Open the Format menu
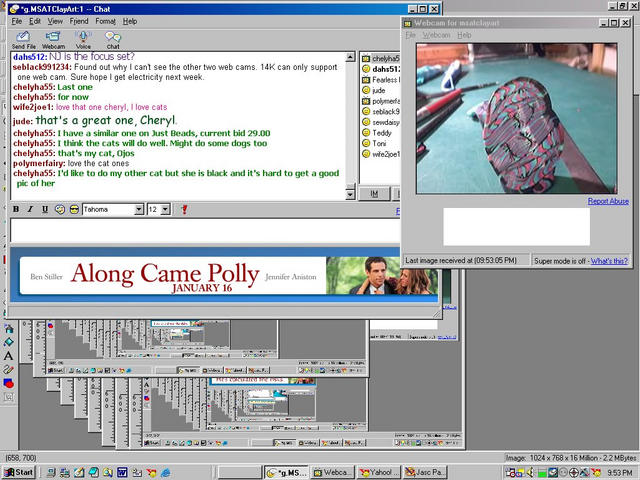The height and width of the screenshot is (480, 640). pos(105,21)
